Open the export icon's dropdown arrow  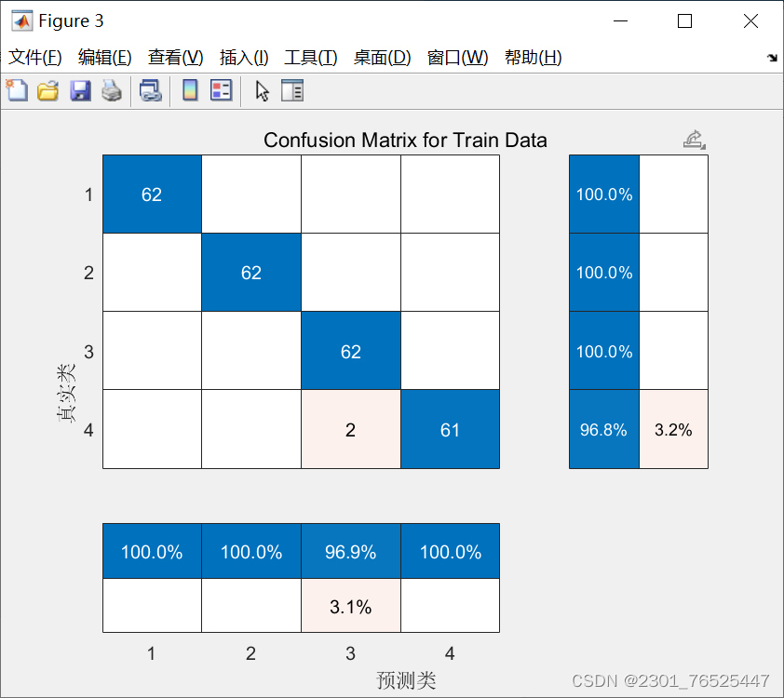coord(702,147)
